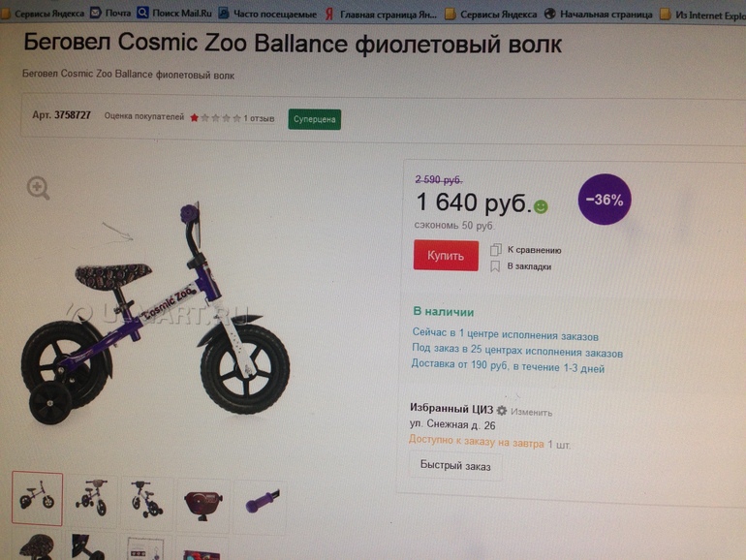Screen dimensions: 746x560
Task: Click the customer rating stars
Action: point(215,118)
